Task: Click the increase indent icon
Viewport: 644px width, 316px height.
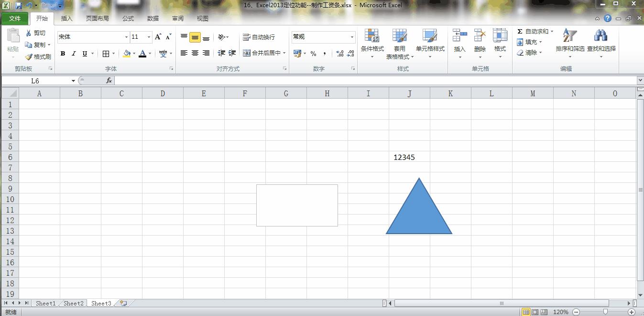Action: tap(232, 53)
